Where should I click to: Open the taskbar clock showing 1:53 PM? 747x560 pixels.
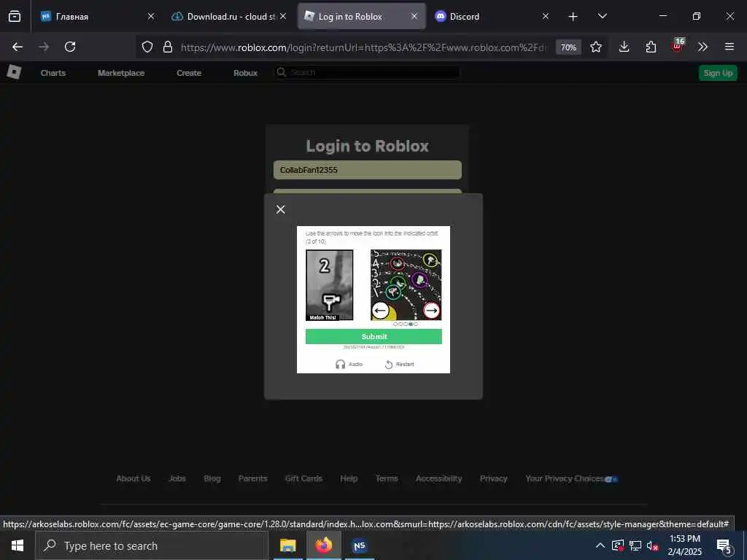[684, 545]
